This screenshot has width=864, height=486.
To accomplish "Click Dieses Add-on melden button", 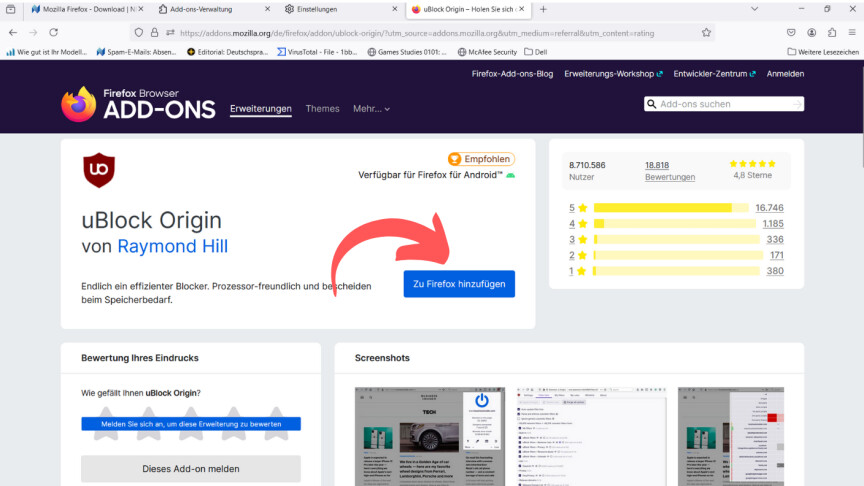I will tap(191, 469).
